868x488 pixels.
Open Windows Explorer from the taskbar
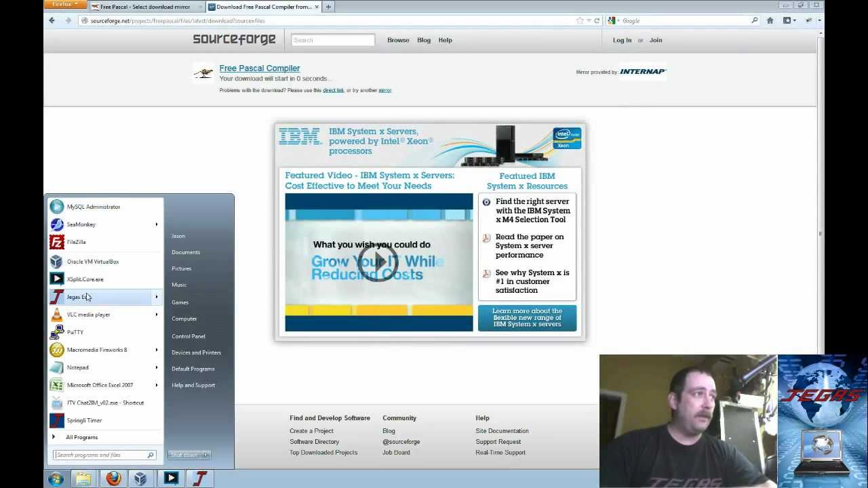83,479
